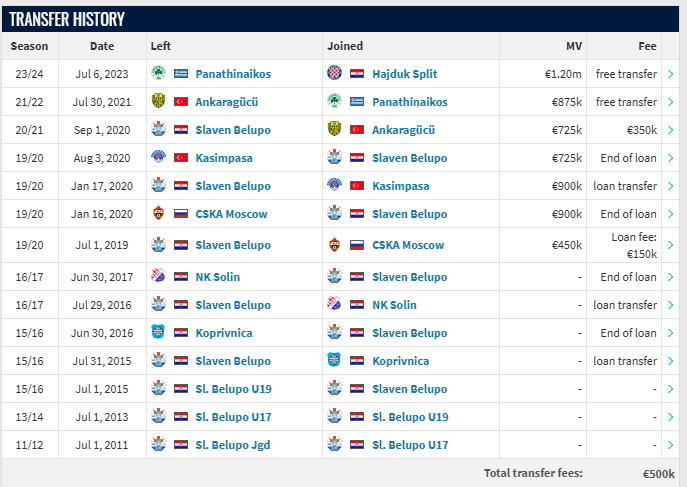This screenshot has width=687, height=487.
Task: Expand details arrow for Jul 6, 2023 transfer
Action: (670, 74)
